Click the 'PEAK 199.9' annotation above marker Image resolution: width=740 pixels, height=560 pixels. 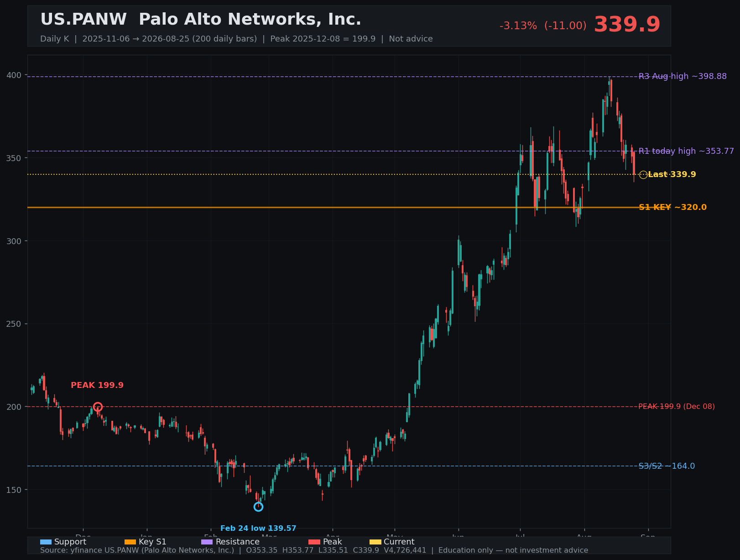pyautogui.click(x=97, y=385)
